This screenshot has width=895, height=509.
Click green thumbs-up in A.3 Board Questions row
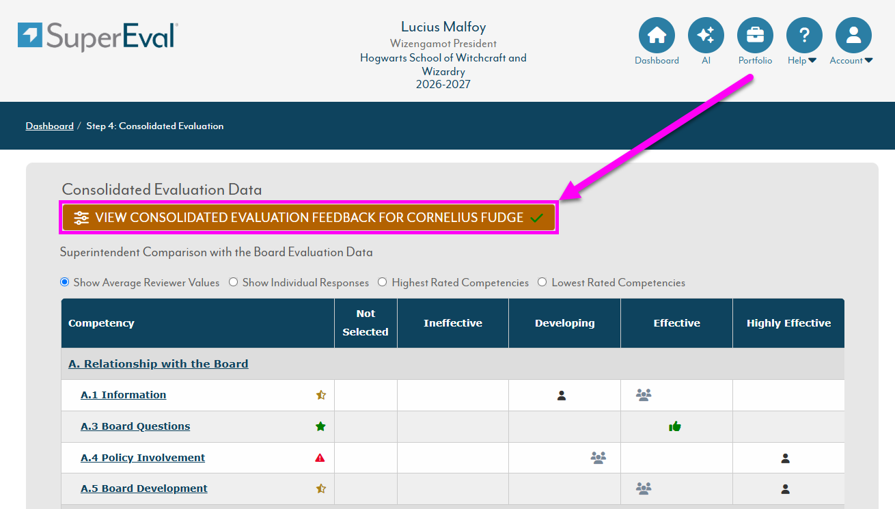[675, 426]
